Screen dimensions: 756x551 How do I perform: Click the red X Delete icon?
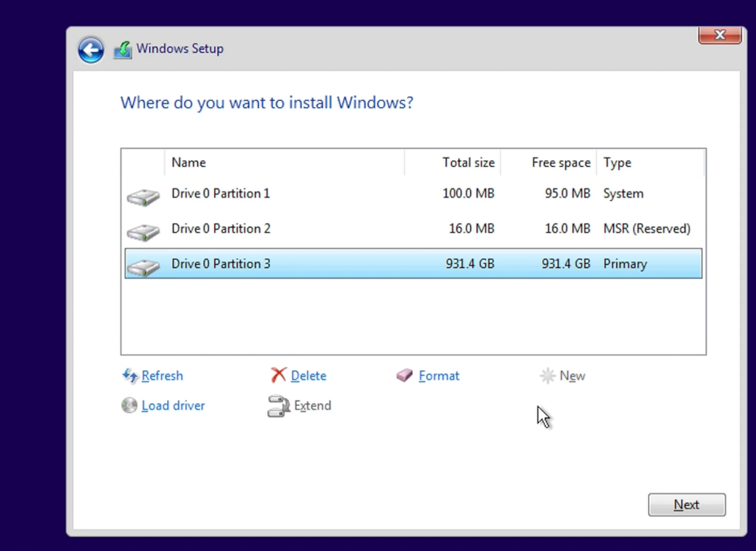[x=279, y=375]
